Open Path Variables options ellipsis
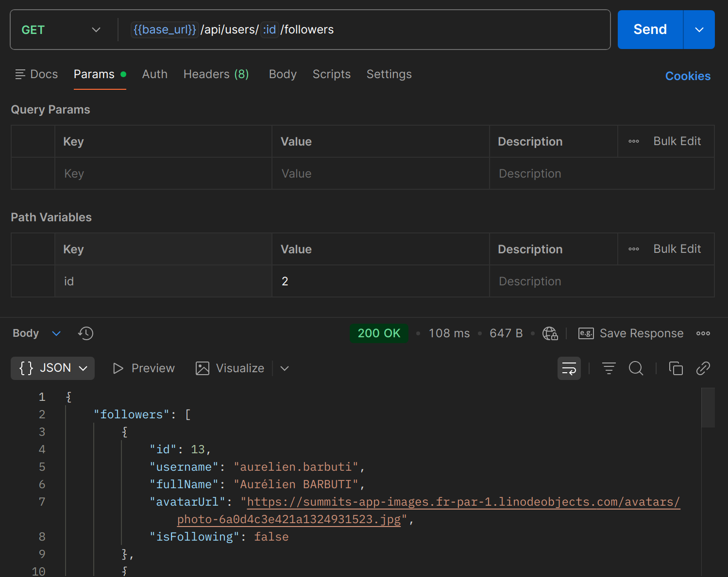The width and height of the screenshot is (728, 577). [x=634, y=249]
